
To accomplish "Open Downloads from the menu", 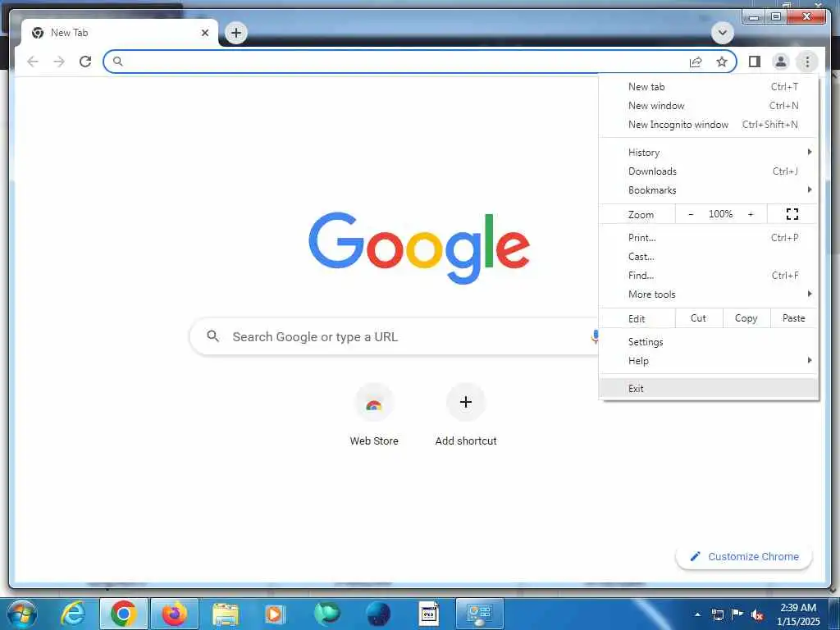I will [x=709, y=171].
